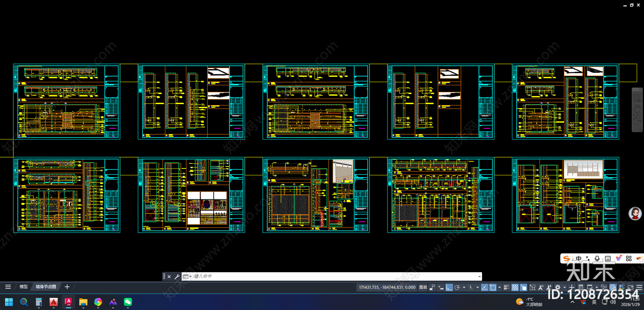Click the 图纸 paper space button

(x=423, y=287)
